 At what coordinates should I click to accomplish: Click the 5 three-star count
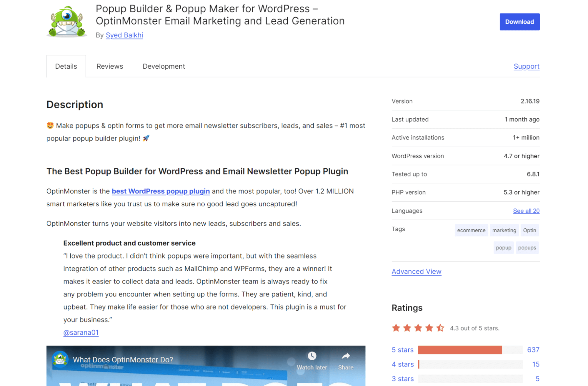click(x=537, y=379)
